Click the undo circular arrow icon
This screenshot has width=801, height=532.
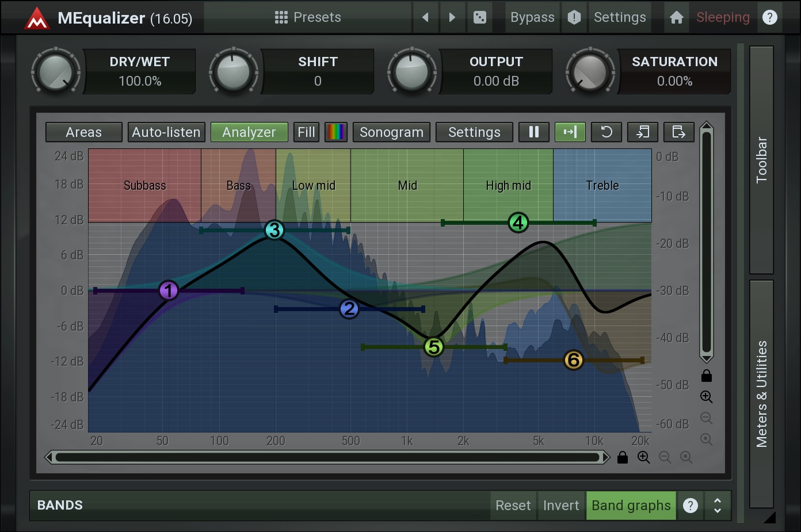pos(607,132)
